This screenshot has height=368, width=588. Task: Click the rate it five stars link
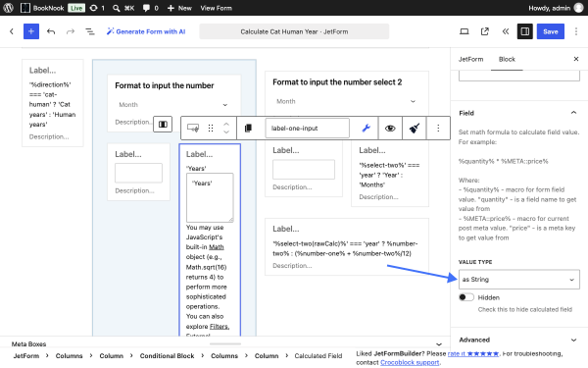pyautogui.click(x=473, y=353)
